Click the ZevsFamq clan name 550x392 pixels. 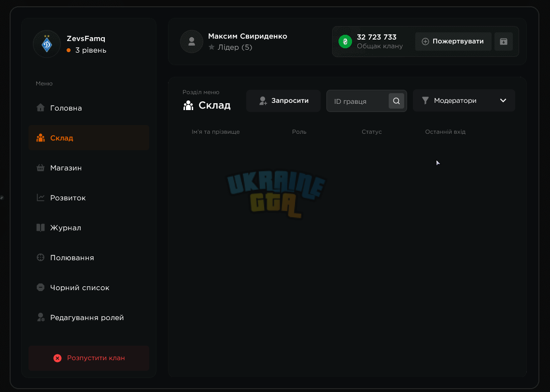point(86,39)
